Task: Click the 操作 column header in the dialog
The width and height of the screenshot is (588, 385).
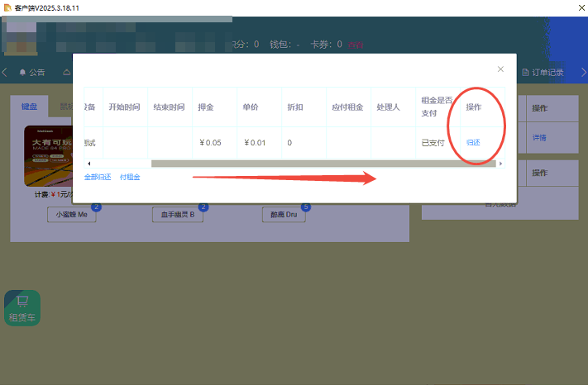Action: click(474, 107)
